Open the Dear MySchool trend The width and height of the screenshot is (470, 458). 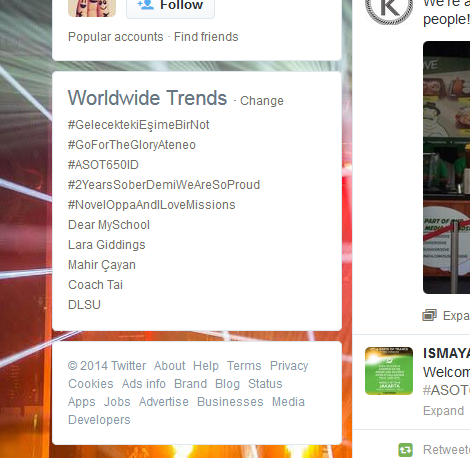109,225
